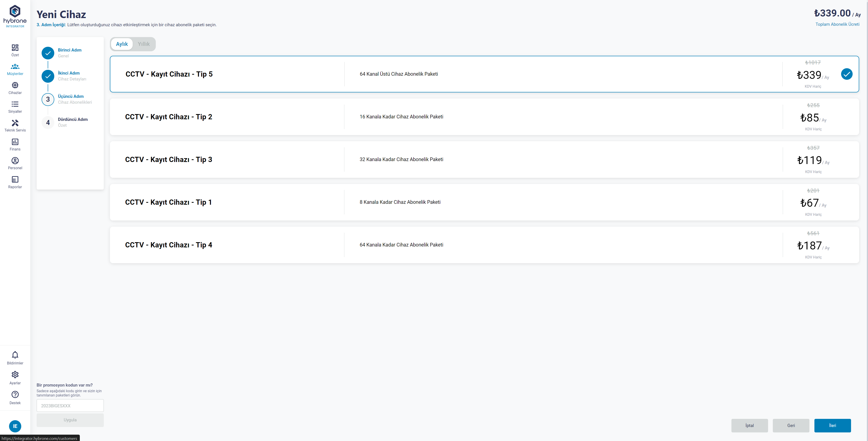Switch billing toggle to Yıllık
This screenshot has width=868, height=441.
[144, 44]
